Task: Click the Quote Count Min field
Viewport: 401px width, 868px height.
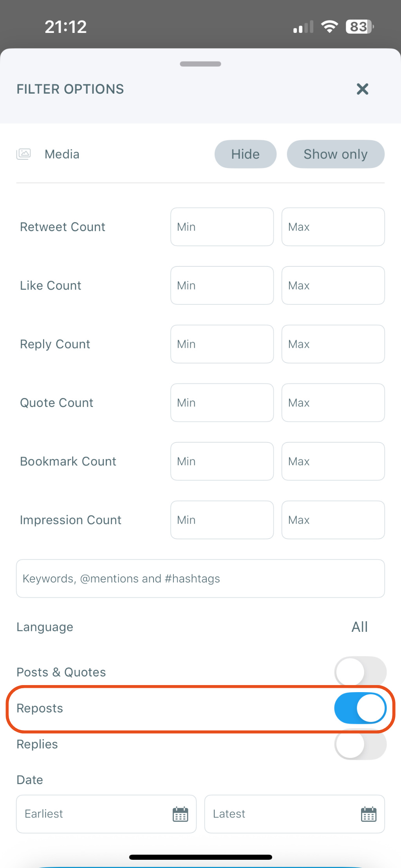Action: coord(222,403)
